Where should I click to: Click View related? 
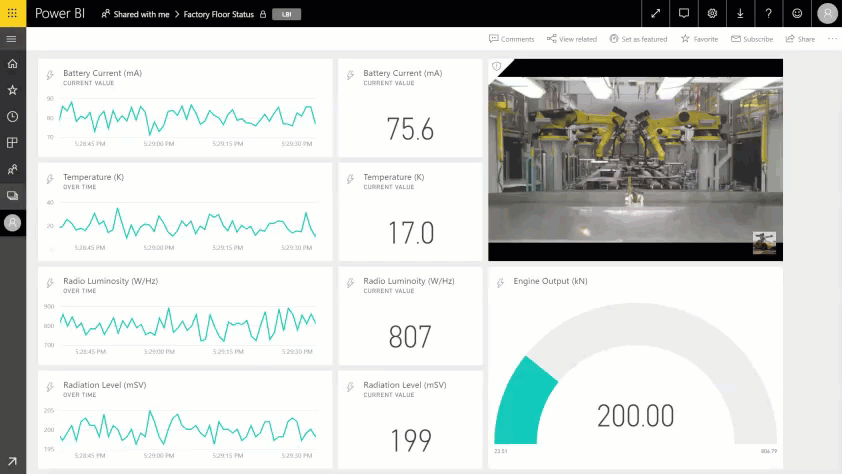[572, 39]
